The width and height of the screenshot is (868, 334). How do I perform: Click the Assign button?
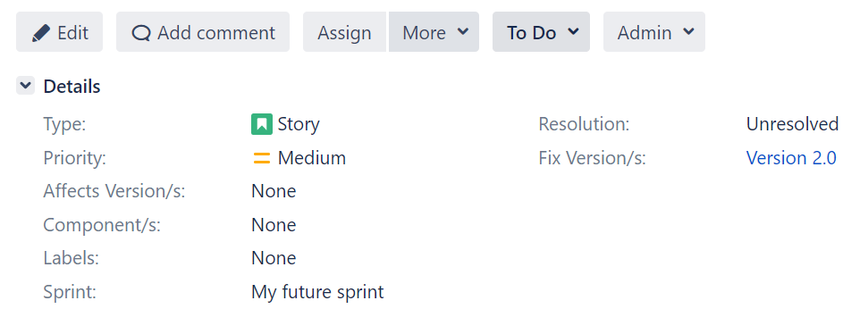pos(344,32)
